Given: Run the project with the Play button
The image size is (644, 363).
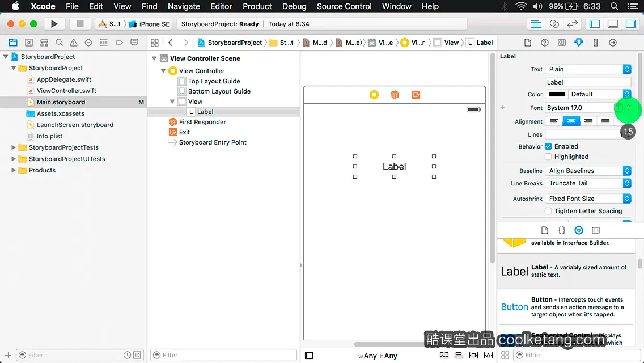Looking at the screenshot, I should [54, 24].
